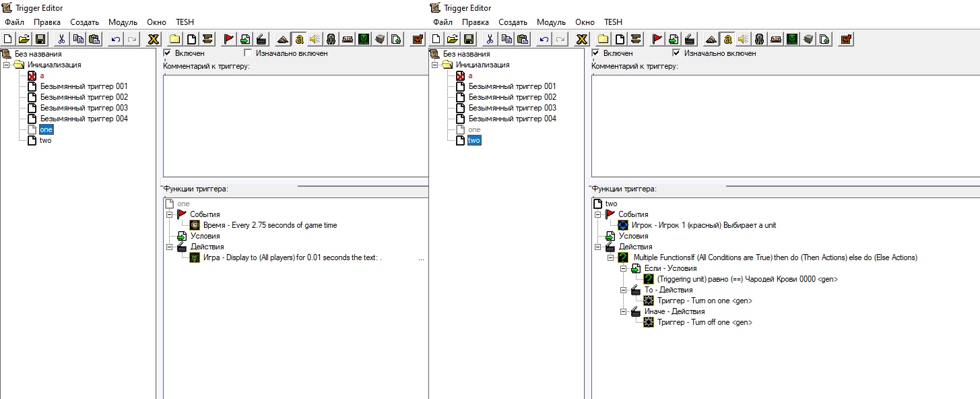This screenshot has height=399, width=980.
Task: Click scissors Cut icon in left window
Action: [x=61, y=39]
